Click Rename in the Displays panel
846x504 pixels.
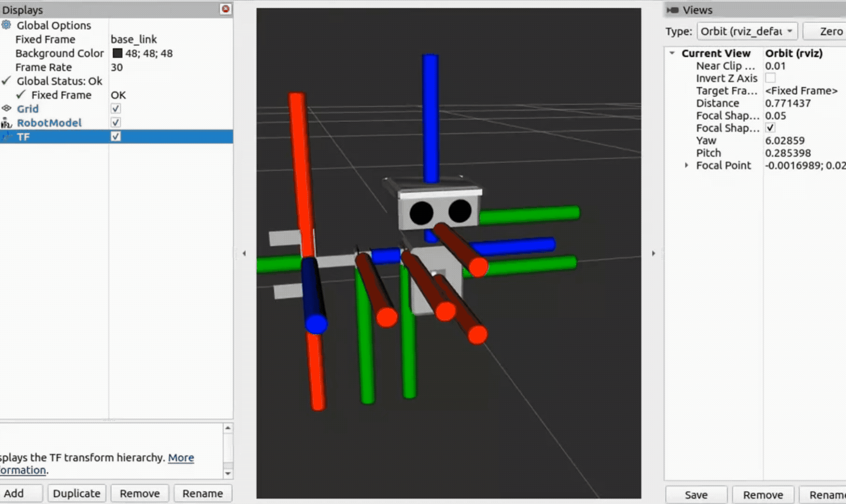point(203,493)
